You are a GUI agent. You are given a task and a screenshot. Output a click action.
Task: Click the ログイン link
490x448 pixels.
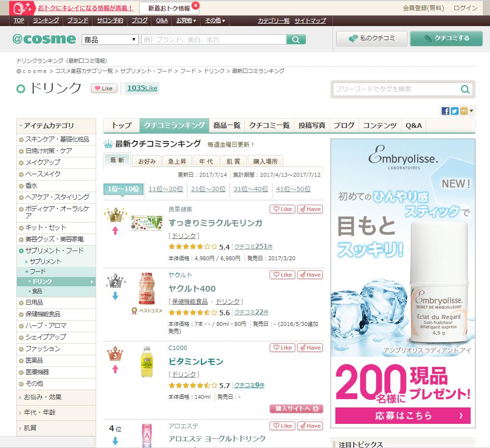465,8
